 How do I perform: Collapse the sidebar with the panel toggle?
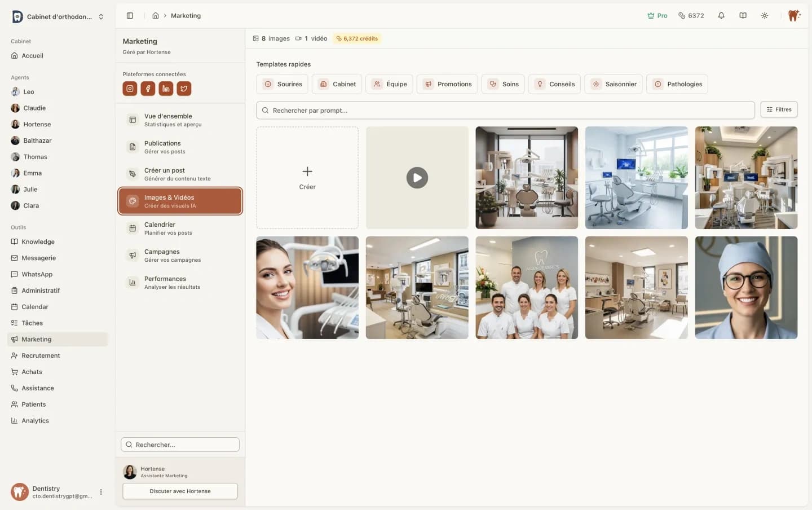(x=130, y=16)
